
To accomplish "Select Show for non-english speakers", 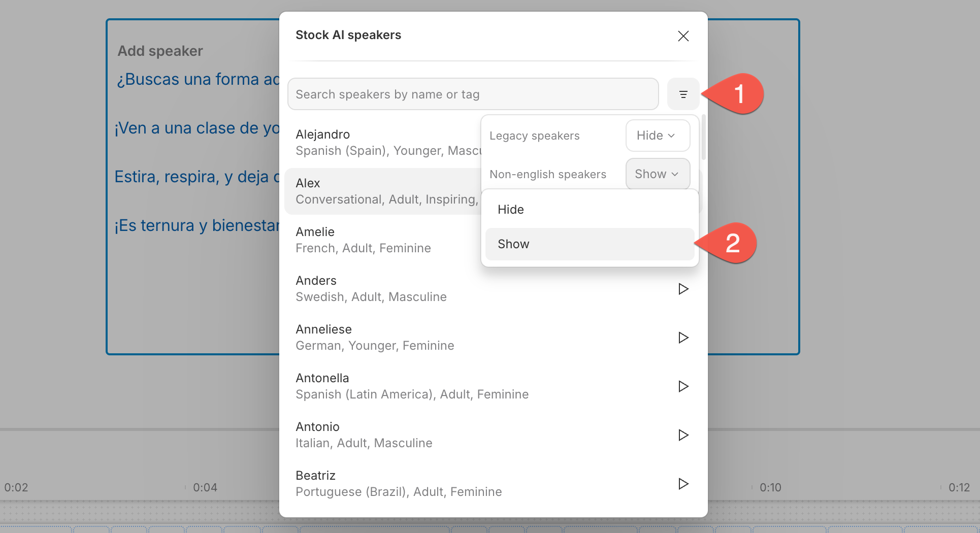I will click(x=590, y=244).
